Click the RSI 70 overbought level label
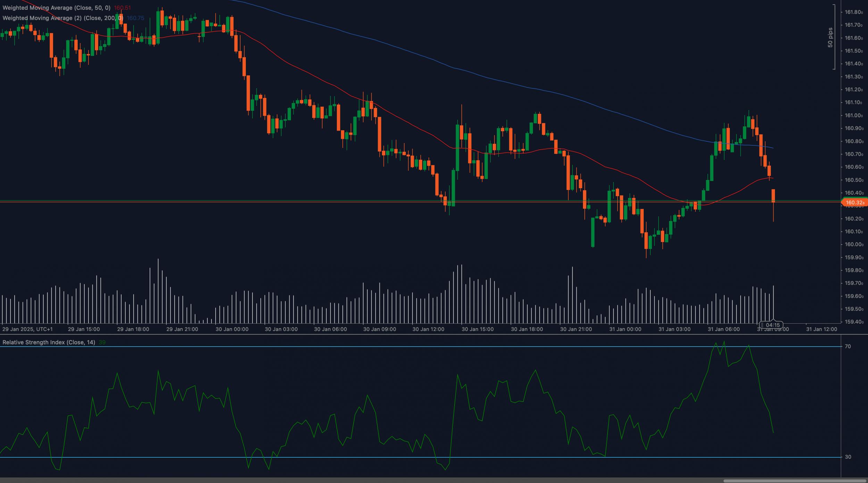868x483 pixels. click(x=848, y=346)
